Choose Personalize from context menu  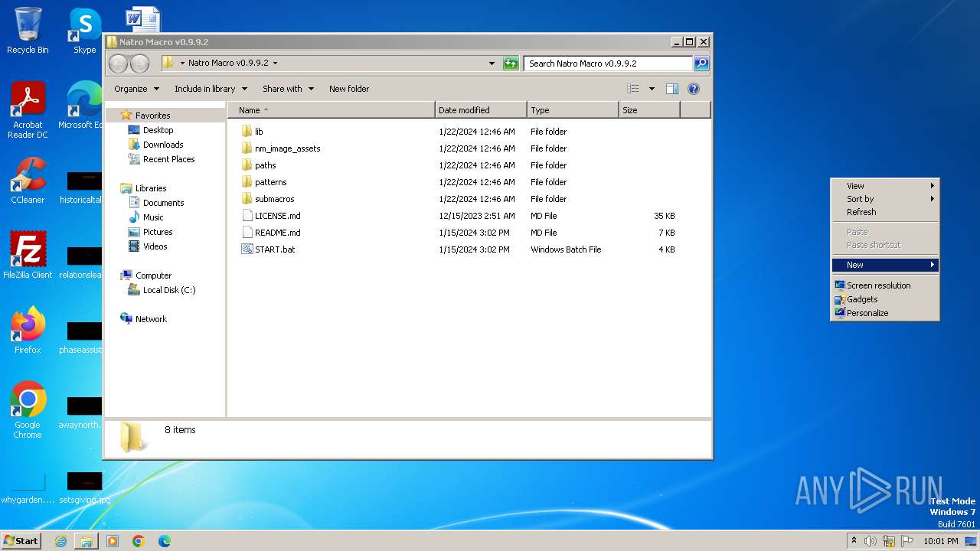(885, 313)
